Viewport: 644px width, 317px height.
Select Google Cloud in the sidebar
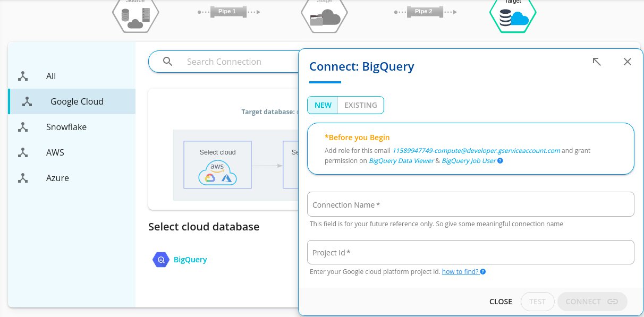pos(72,101)
